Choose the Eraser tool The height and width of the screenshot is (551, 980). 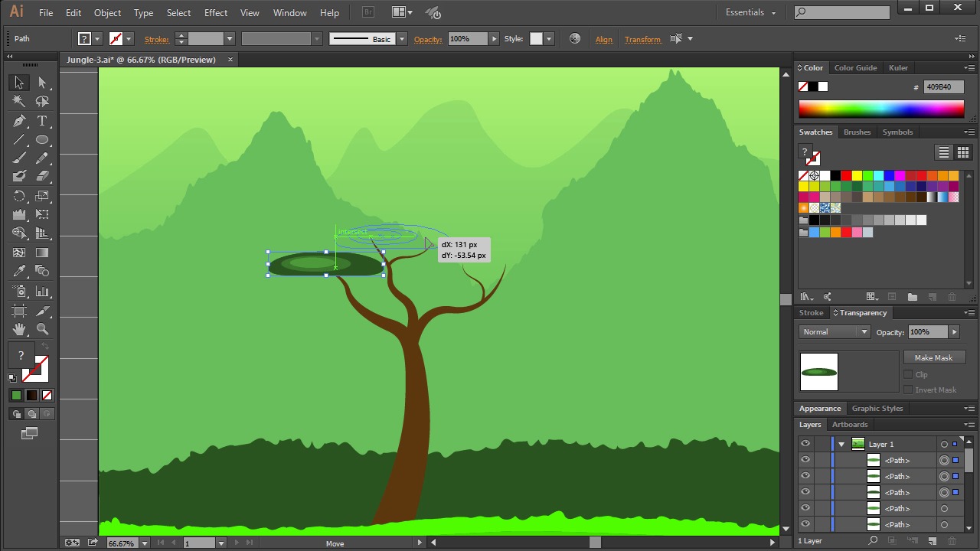click(42, 176)
